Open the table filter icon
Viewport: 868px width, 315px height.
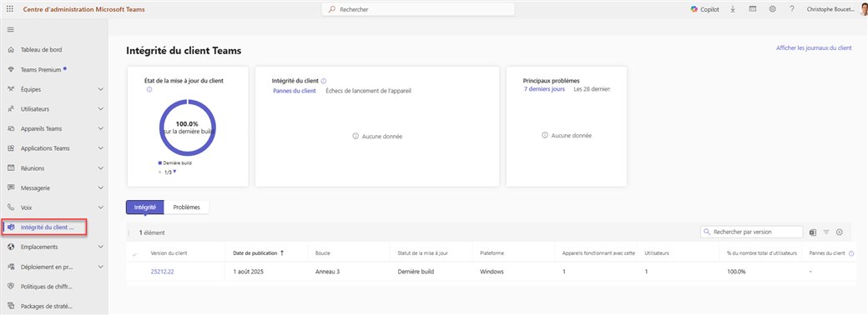[x=826, y=232]
